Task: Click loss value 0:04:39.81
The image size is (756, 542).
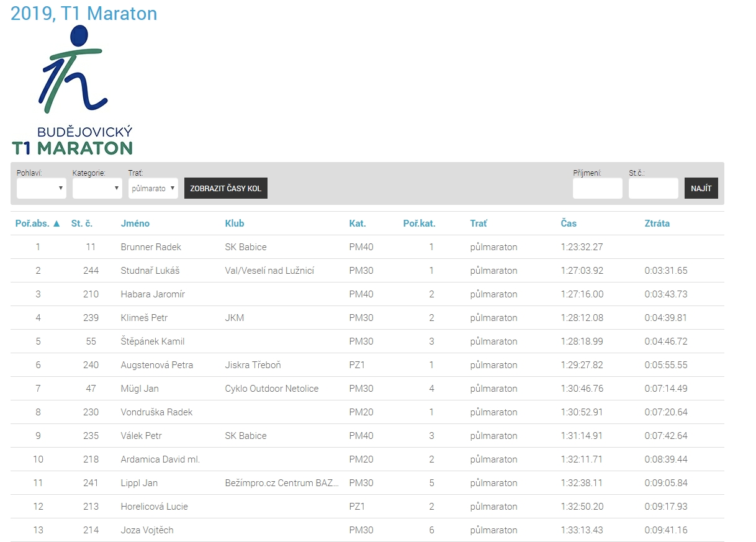Action: [x=666, y=318]
